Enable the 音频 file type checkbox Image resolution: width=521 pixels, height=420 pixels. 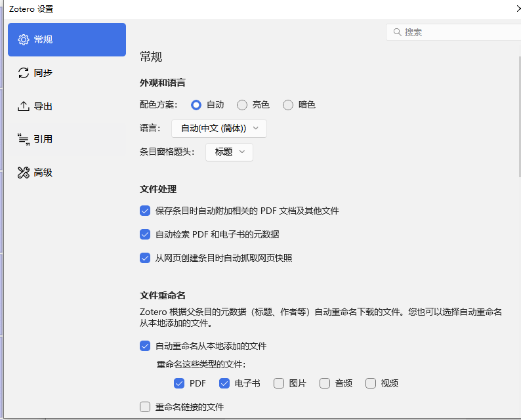point(325,383)
